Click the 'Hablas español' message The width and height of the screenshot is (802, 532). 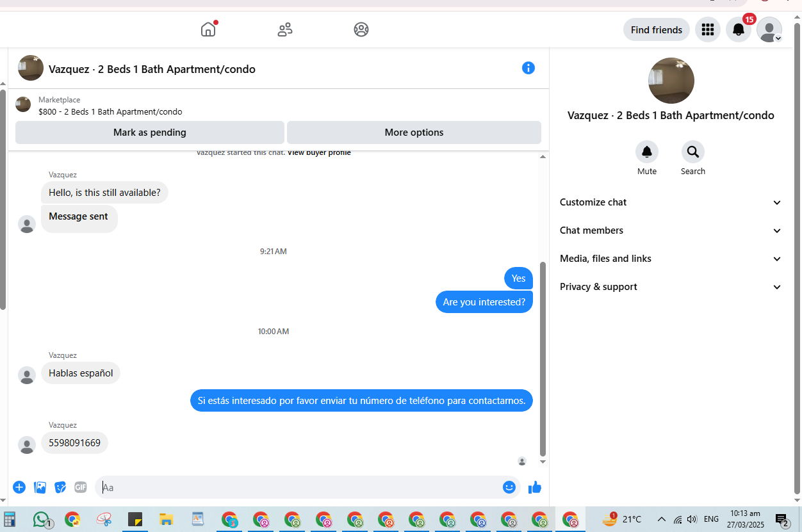point(81,373)
